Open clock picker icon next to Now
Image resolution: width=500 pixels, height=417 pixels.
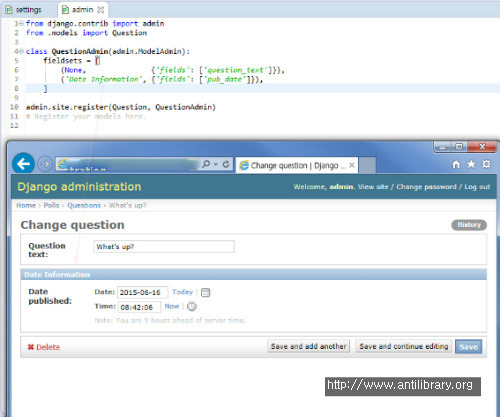[x=192, y=306]
